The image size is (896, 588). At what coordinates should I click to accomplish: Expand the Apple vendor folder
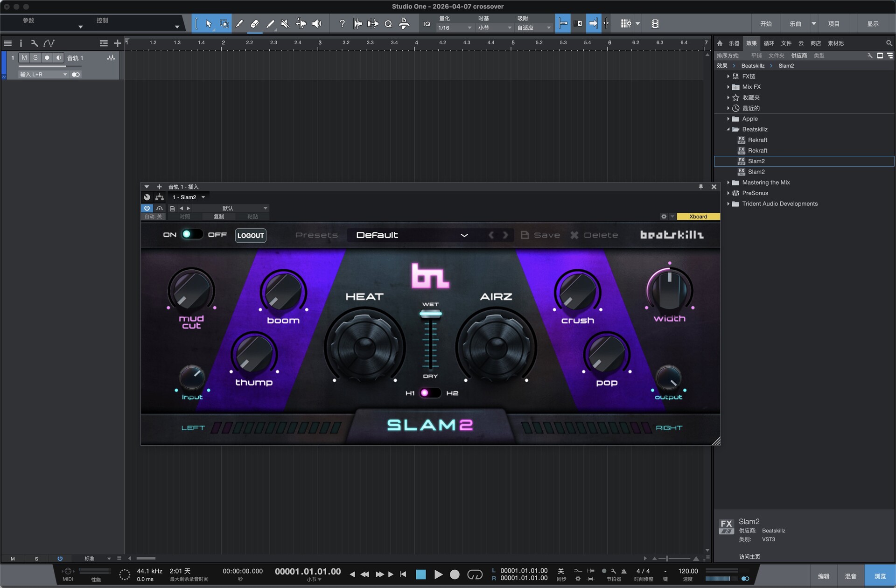point(728,119)
